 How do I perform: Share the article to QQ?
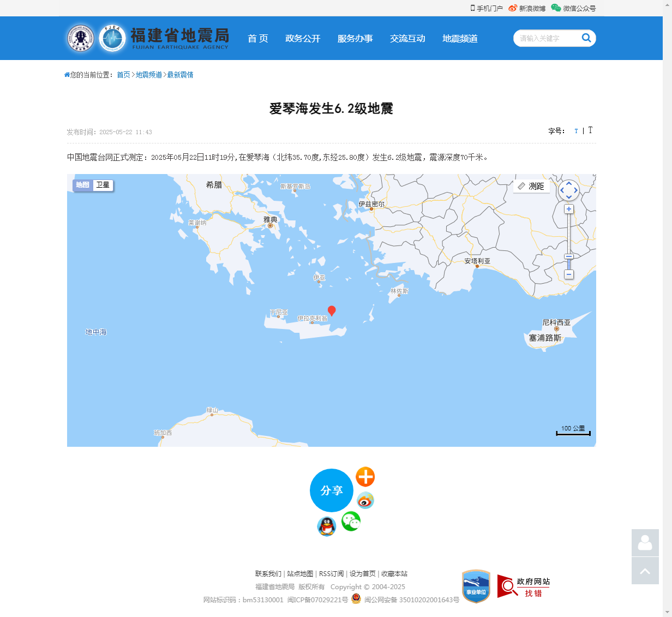(x=326, y=527)
